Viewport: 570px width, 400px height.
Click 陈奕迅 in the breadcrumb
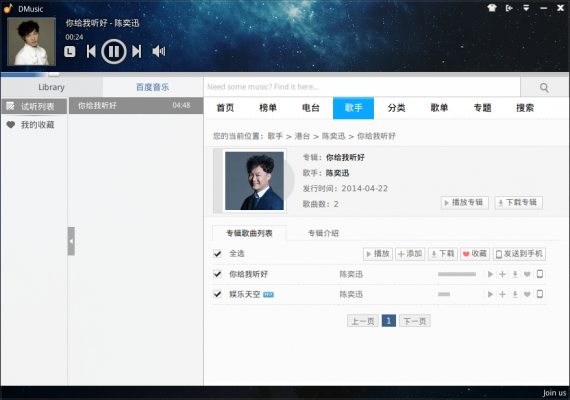(x=333, y=136)
